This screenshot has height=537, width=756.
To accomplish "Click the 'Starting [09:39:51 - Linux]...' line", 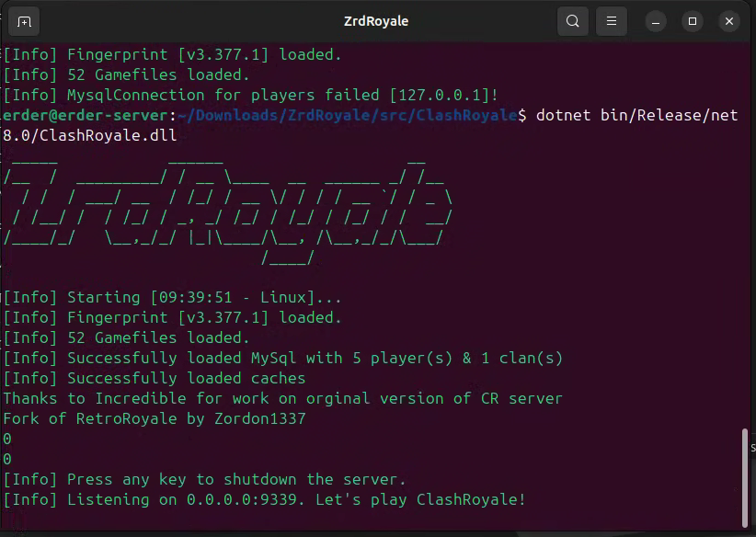I will tap(173, 297).
